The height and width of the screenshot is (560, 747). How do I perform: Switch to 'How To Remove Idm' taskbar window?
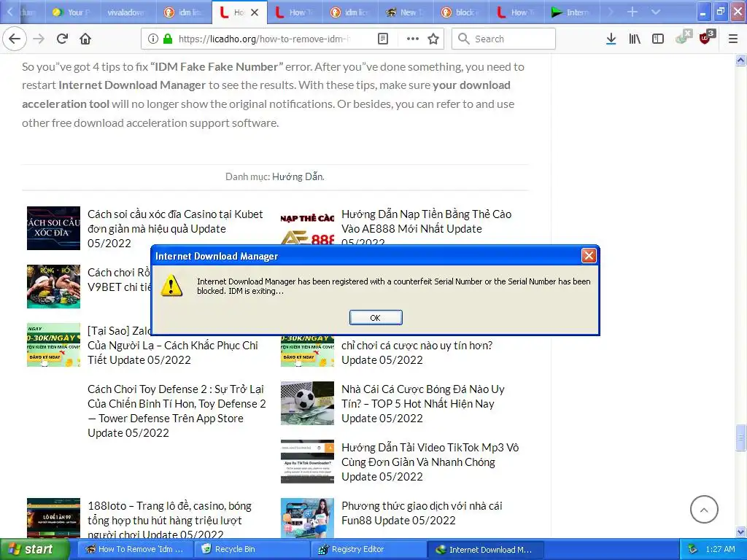(135, 550)
